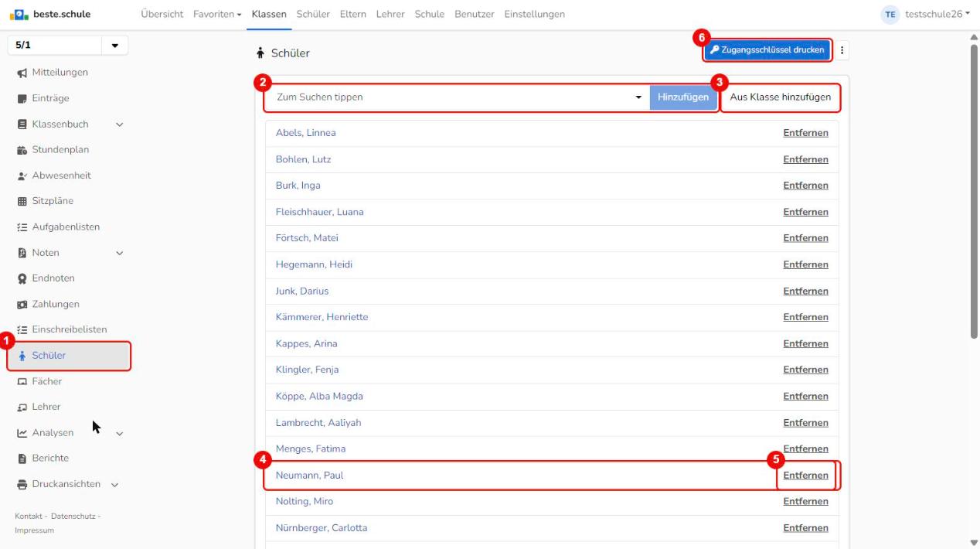980x549 pixels.
Task: Open Mitteilungen megaphone icon in sidebar
Action: 22,73
